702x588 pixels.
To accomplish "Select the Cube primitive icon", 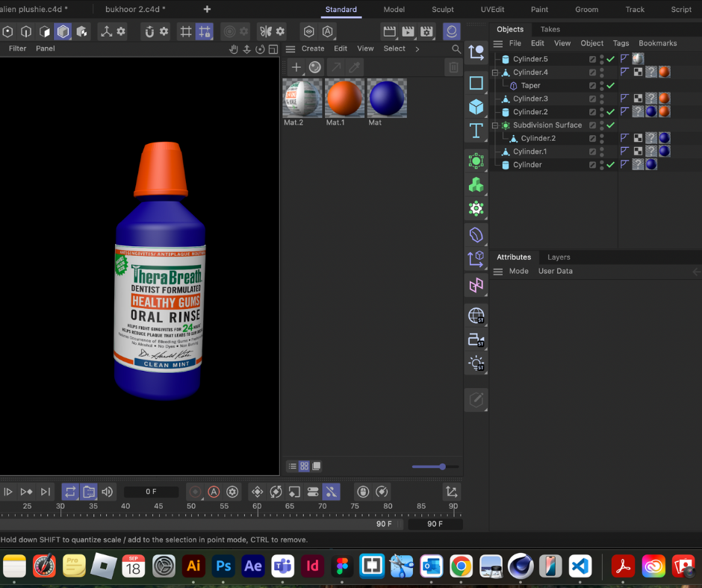I will (x=476, y=107).
